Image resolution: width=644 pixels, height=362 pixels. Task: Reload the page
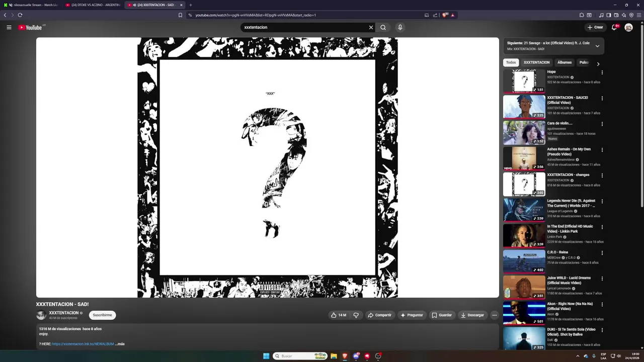[x=20, y=15]
